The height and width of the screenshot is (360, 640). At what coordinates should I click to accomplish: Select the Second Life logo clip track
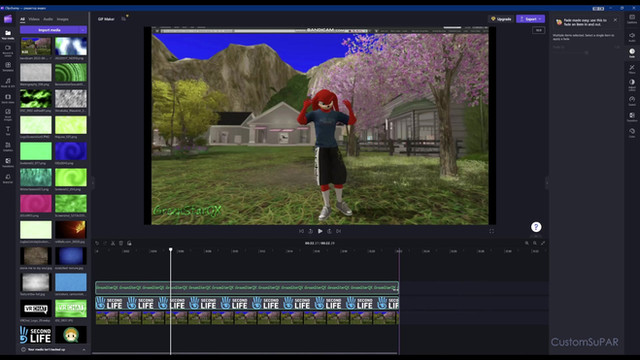click(x=247, y=303)
